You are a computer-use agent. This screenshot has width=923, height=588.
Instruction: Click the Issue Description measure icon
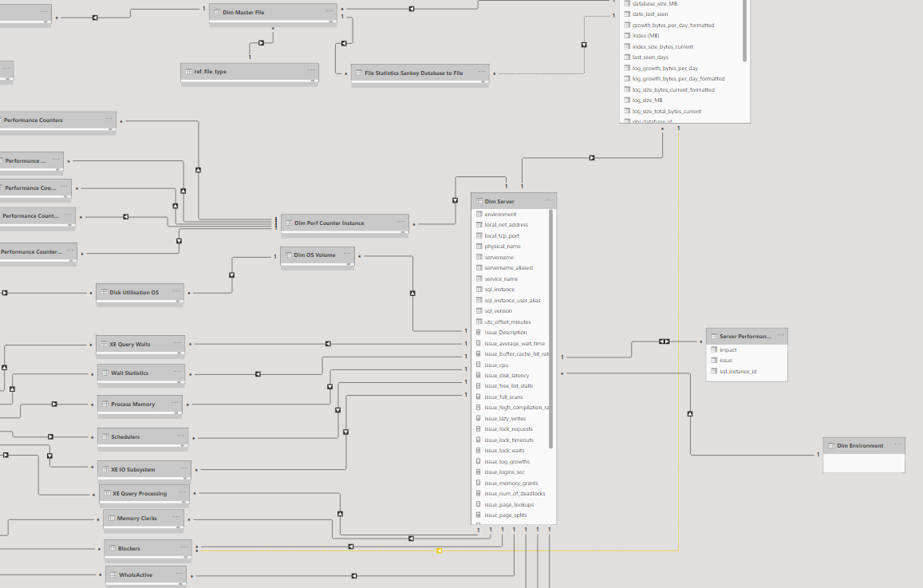pos(479,332)
